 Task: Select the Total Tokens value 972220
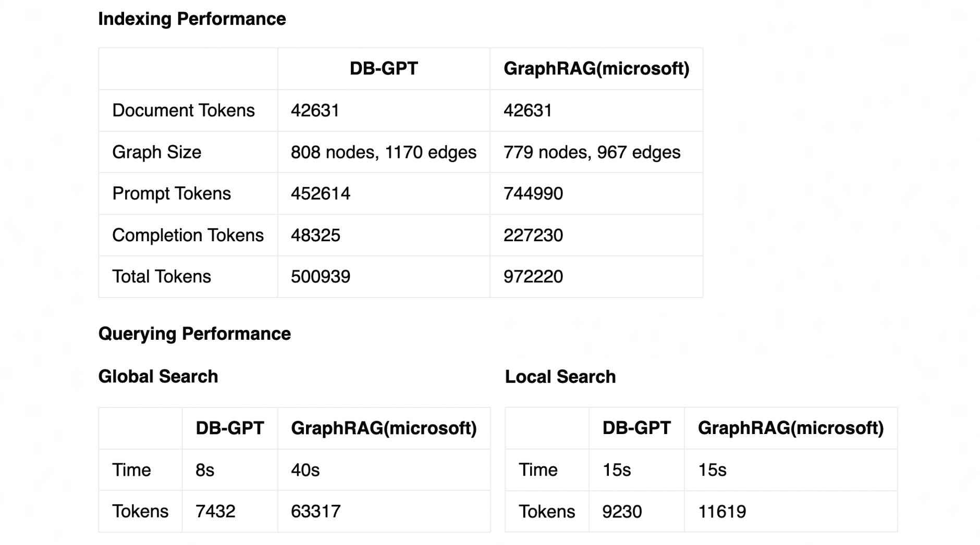(533, 277)
